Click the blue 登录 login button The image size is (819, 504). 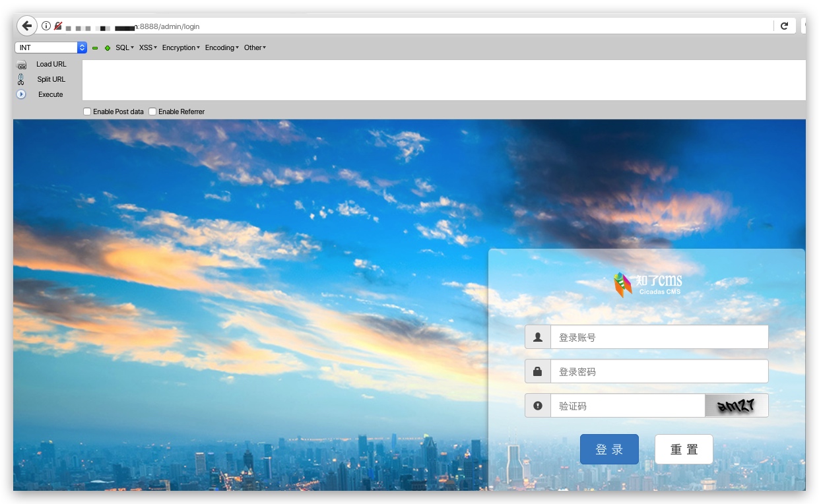point(609,449)
